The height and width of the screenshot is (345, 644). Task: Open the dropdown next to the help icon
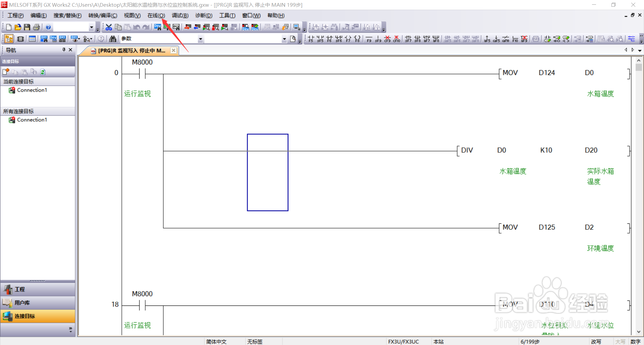coord(91,27)
